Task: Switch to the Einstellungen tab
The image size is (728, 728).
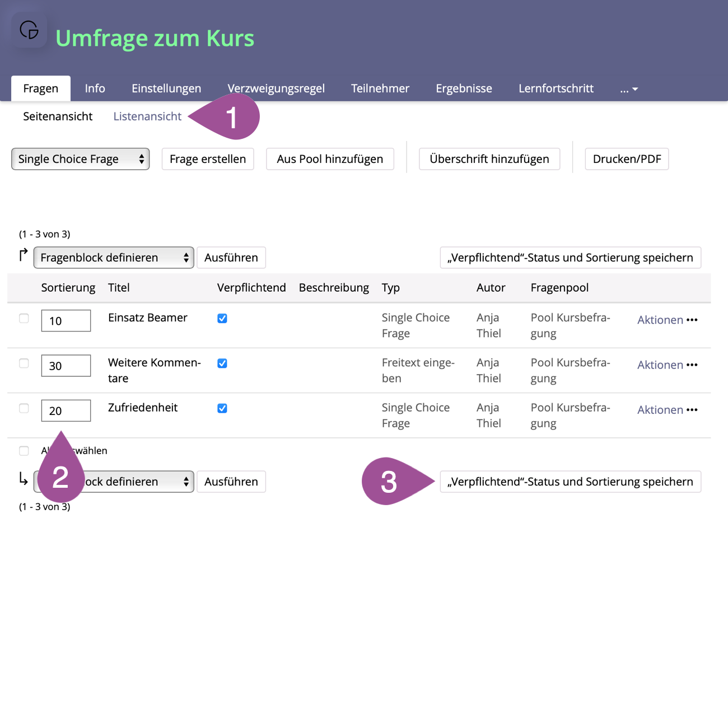Action: tap(166, 88)
